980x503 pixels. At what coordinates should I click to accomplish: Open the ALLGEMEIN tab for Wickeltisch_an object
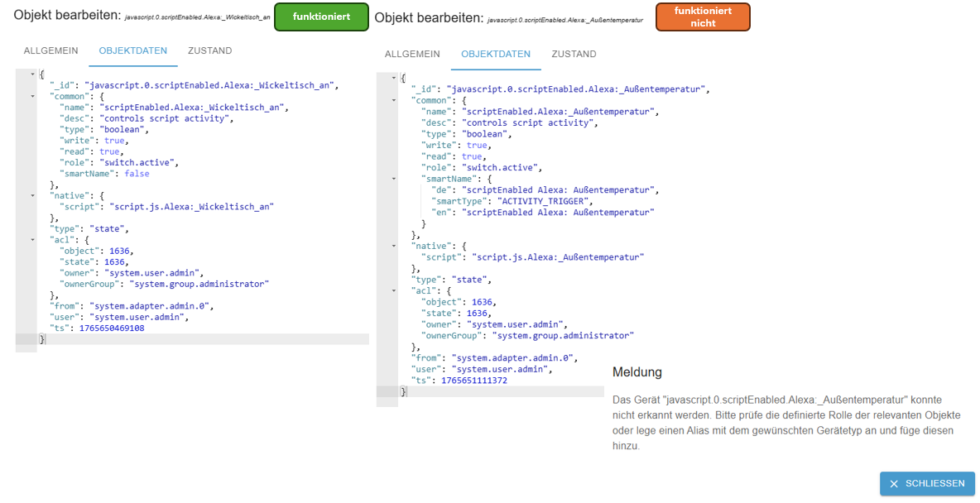[x=50, y=50]
